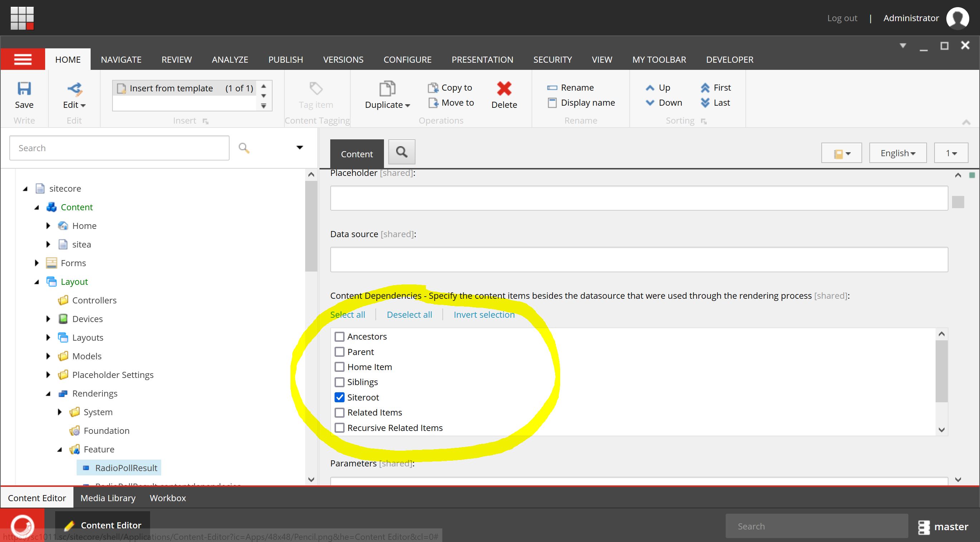Click the Invert selection link
The height and width of the screenshot is (542, 980).
pos(484,315)
